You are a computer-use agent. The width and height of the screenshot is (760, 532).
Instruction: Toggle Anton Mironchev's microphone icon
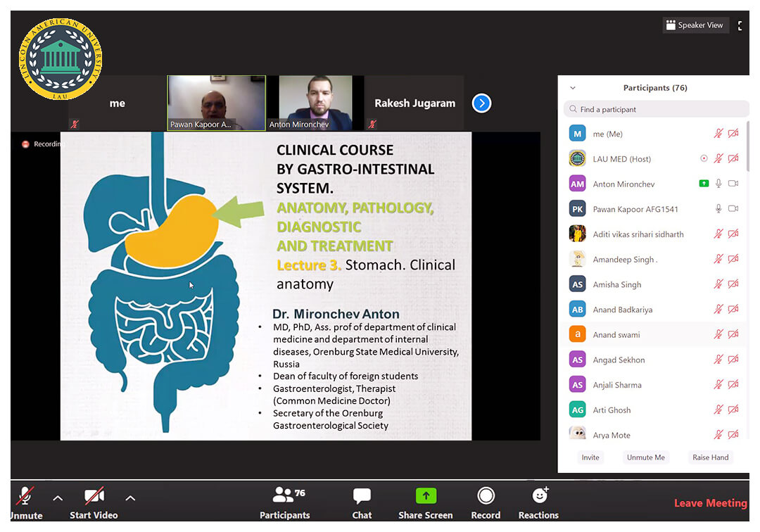coord(718,183)
